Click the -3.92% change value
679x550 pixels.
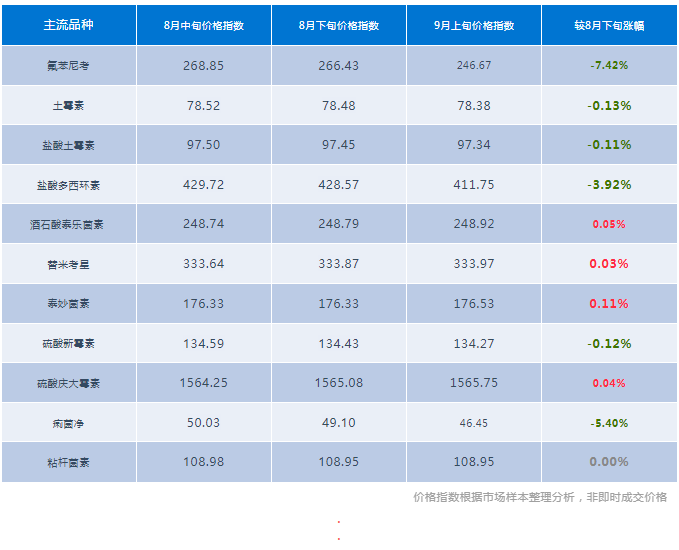point(609,184)
